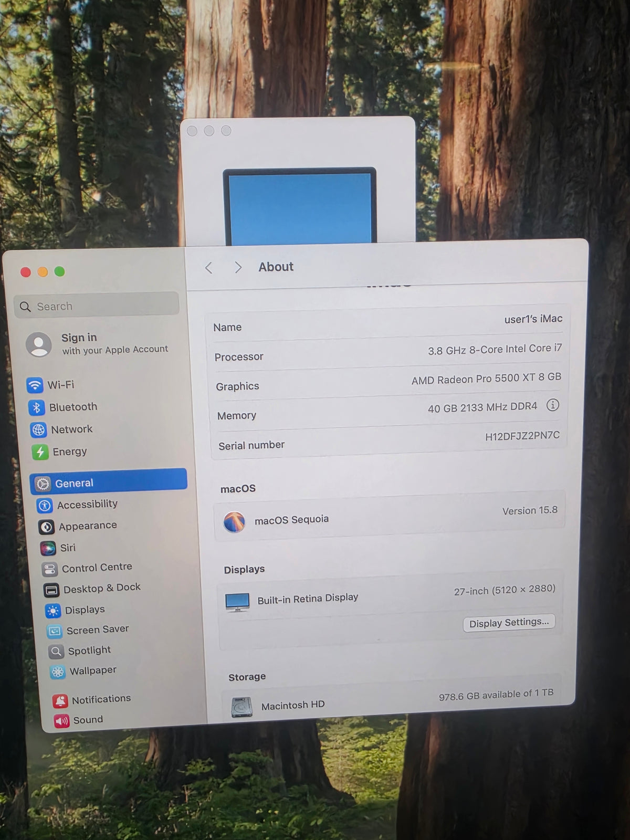The image size is (630, 840).
Task: Click the About window title
Action: coord(276,267)
